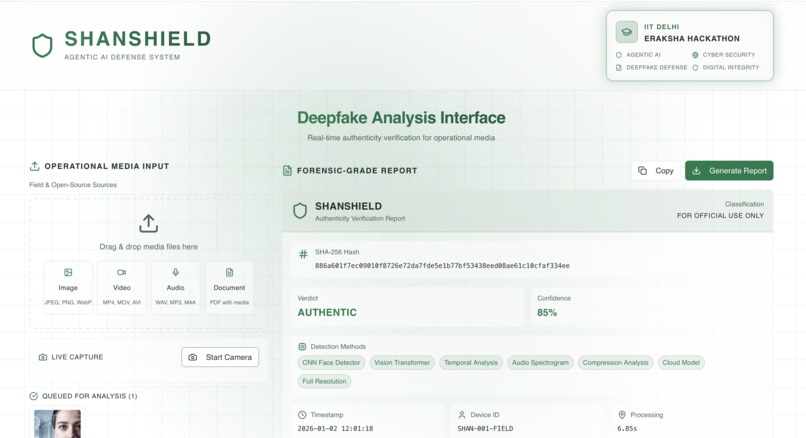Click the 6.85s processing time
This screenshot has height=438, width=806.
point(627,428)
